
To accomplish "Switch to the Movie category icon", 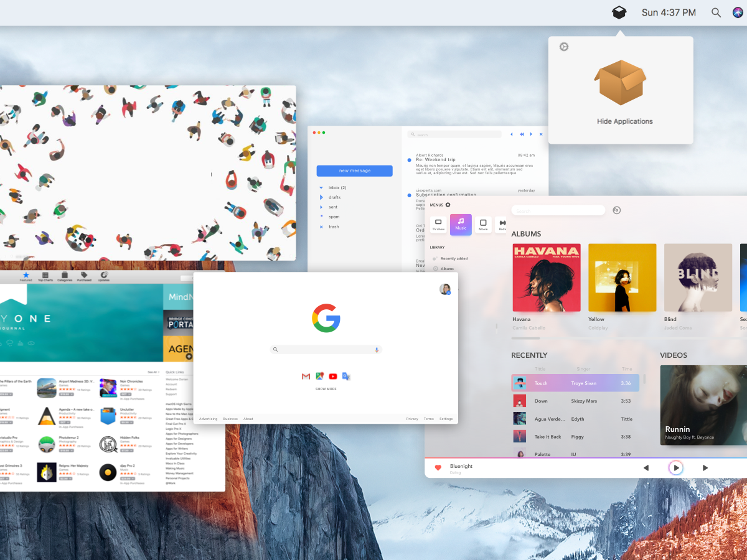I will click(x=483, y=225).
